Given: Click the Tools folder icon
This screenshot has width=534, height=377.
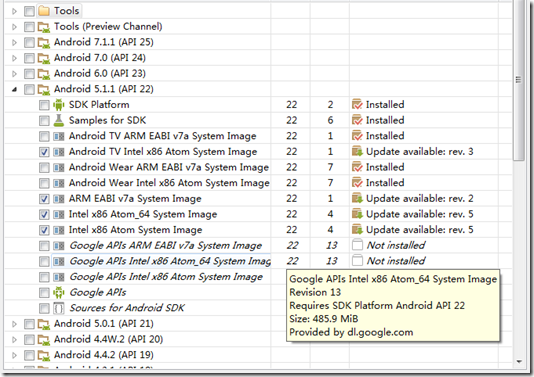Looking at the screenshot, I should pyautogui.click(x=44, y=11).
